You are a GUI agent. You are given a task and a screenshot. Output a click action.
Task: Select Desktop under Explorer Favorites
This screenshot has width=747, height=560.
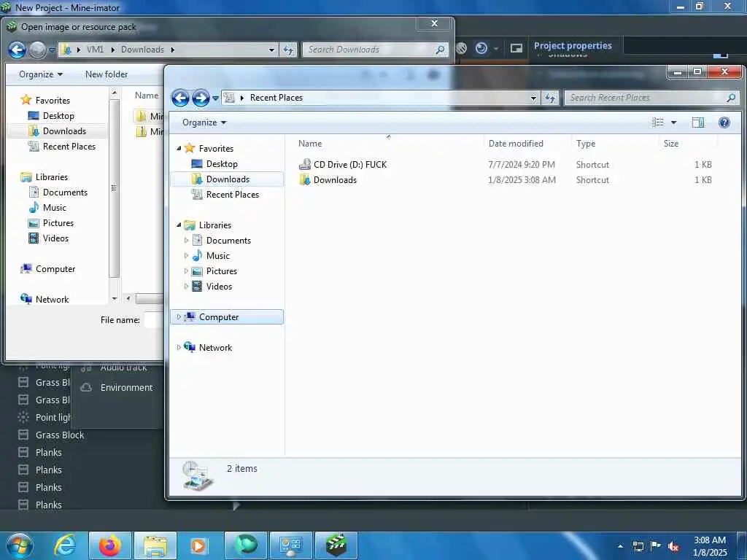pyautogui.click(x=214, y=164)
